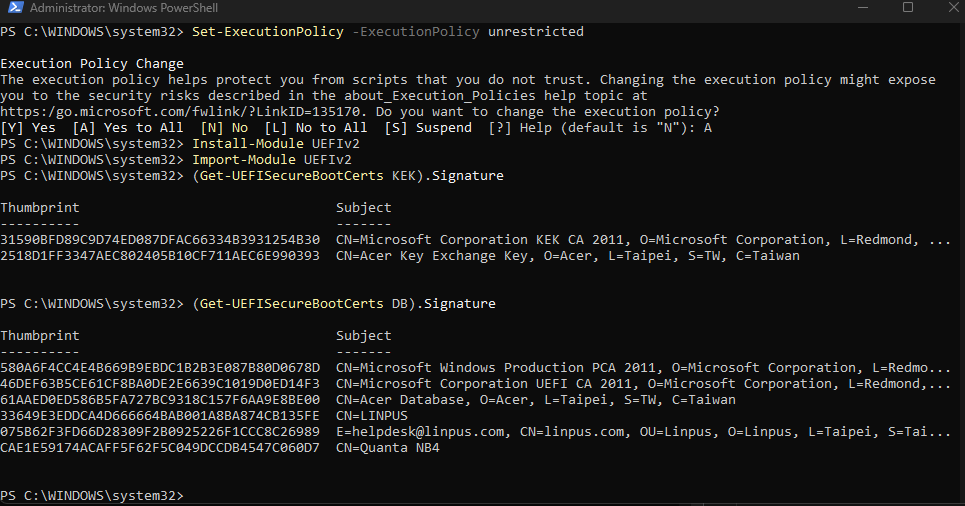Image resolution: width=965 pixels, height=506 pixels.
Task: Click the 'Execution Policy Change' heading
Action: 92,63
